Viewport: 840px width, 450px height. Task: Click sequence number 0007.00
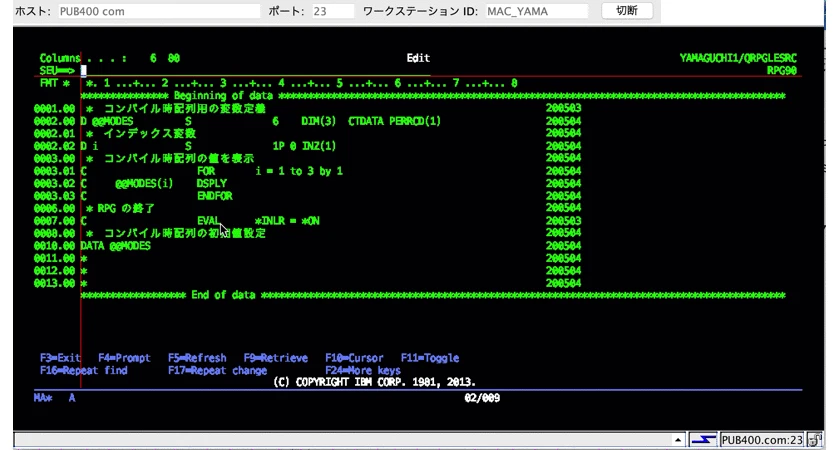click(x=54, y=221)
